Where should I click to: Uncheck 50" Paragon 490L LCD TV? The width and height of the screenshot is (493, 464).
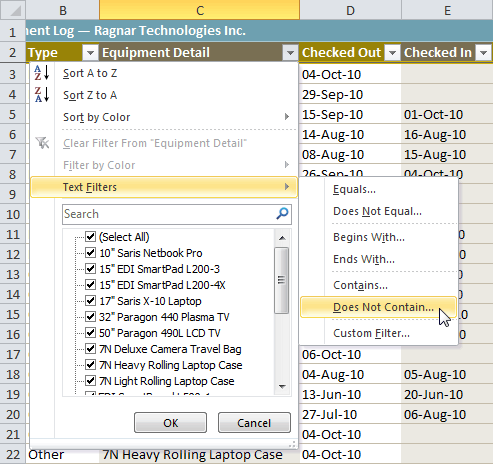(x=90, y=333)
